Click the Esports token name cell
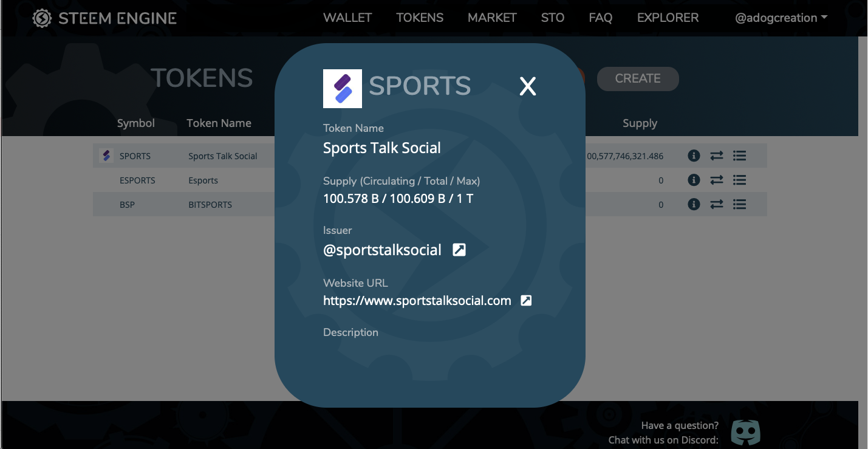Screen dimensions: 868x449 pos(203,180)
